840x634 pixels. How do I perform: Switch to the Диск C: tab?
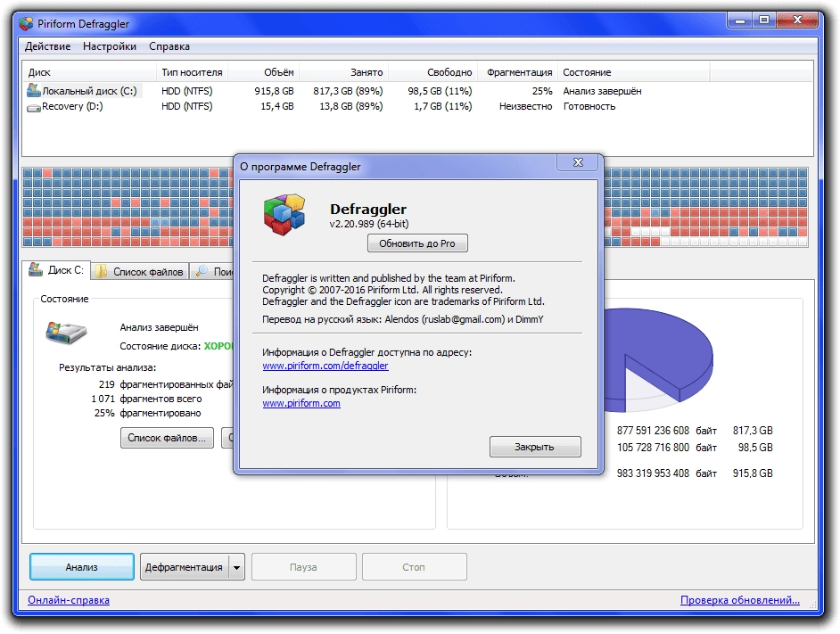point(57,269)
